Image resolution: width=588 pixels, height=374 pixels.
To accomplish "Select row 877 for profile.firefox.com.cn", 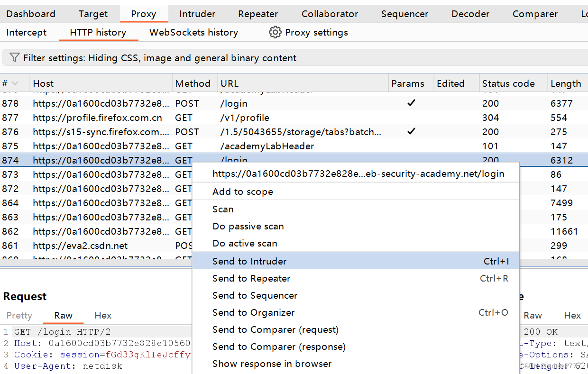I will coord(95,118).
